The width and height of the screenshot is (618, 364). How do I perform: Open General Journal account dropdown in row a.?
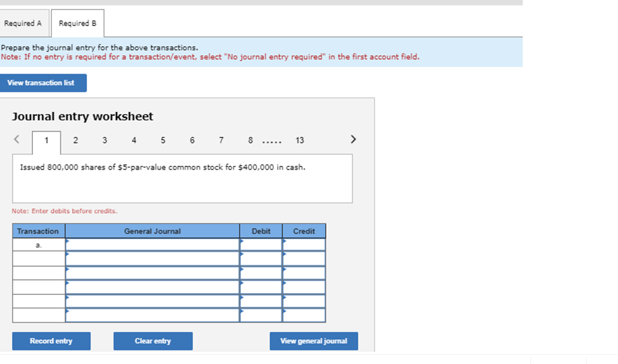(153, 245)
